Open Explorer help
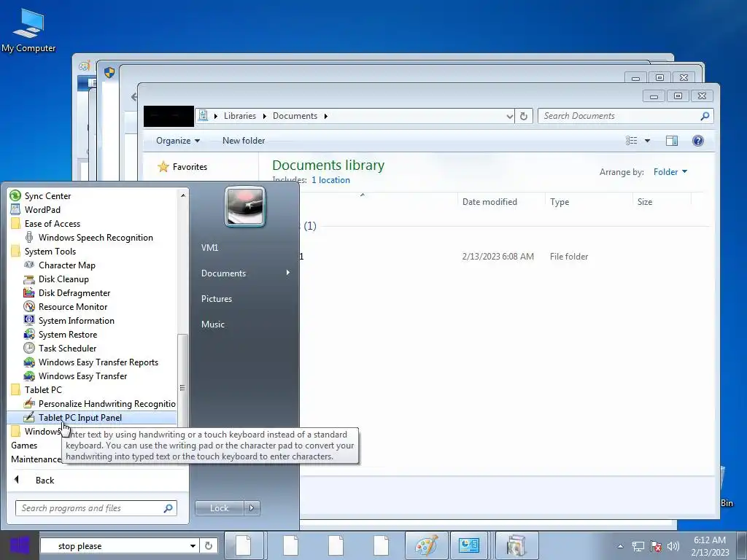 coord(698,141)
